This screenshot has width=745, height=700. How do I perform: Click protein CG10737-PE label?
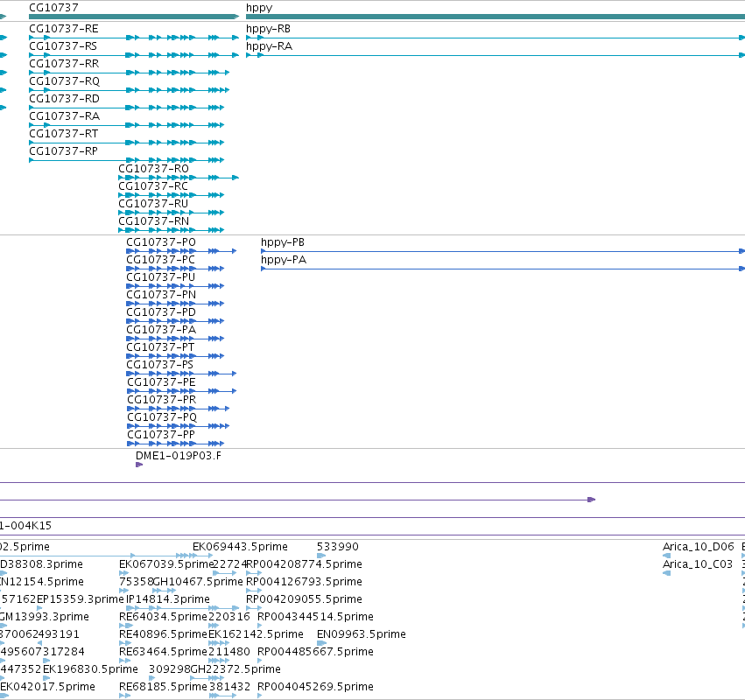(x=161, y=382)
